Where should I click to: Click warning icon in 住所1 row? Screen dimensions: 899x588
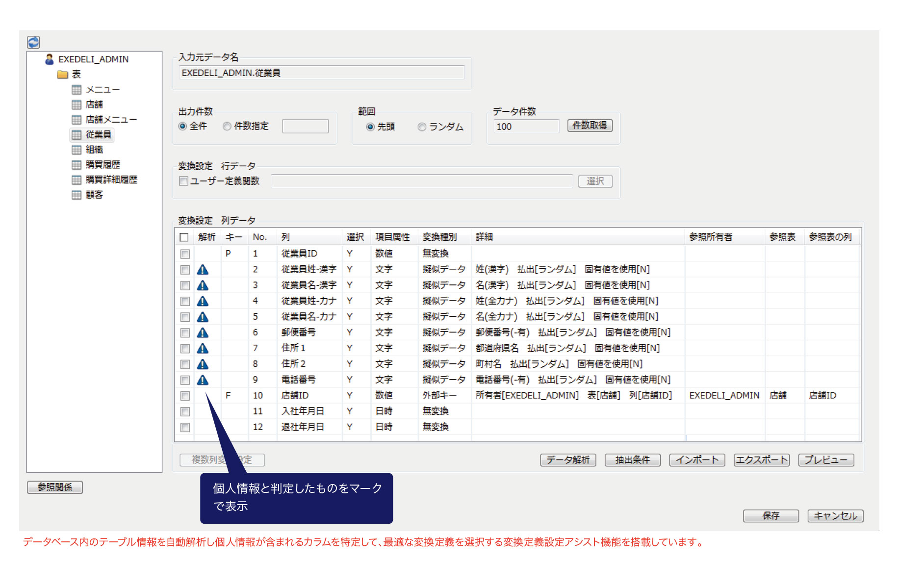(x=203, y=348)
